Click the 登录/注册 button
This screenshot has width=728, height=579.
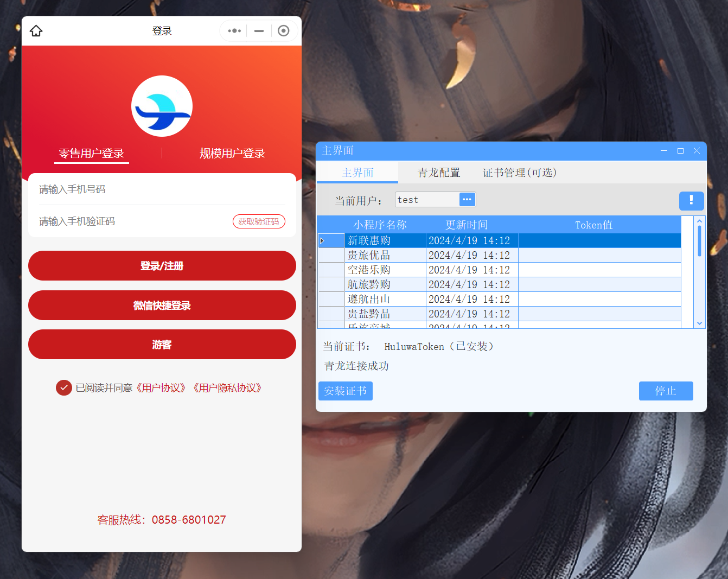click(162, 266)
